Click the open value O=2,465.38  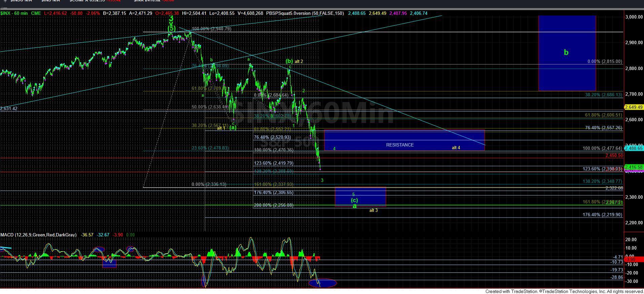(x=167, y=13)
